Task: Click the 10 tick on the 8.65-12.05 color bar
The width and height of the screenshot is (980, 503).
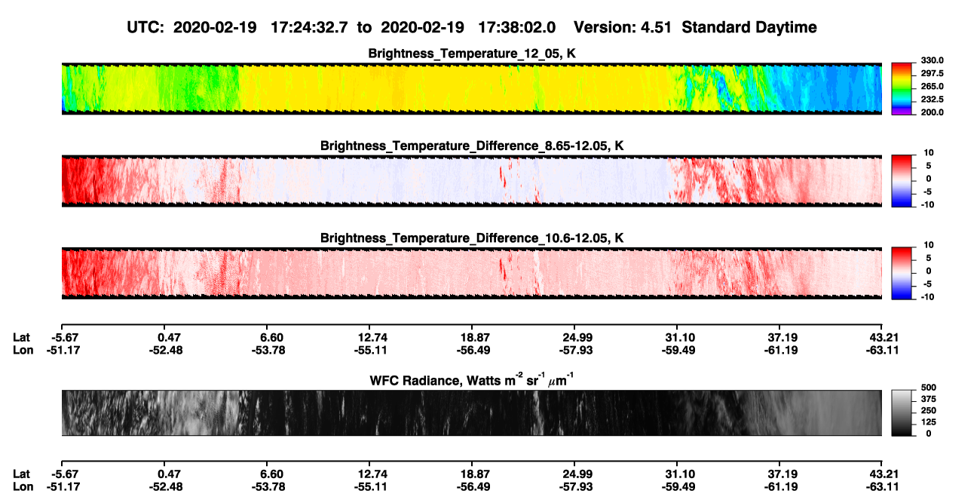Action: (927, 153)
